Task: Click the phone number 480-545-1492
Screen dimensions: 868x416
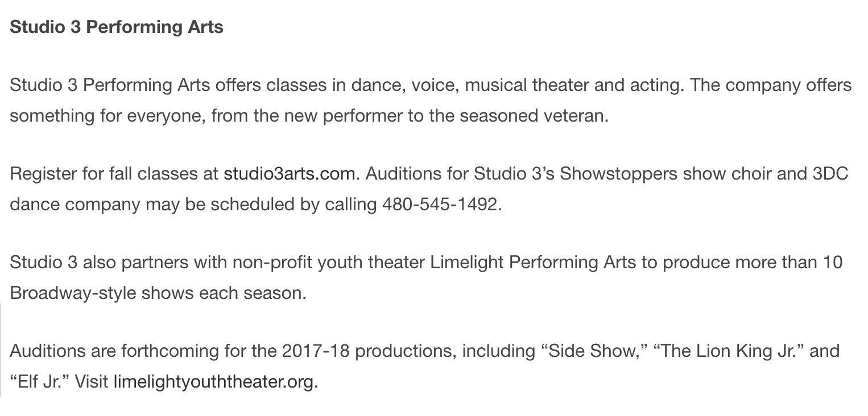Action: 440,204
